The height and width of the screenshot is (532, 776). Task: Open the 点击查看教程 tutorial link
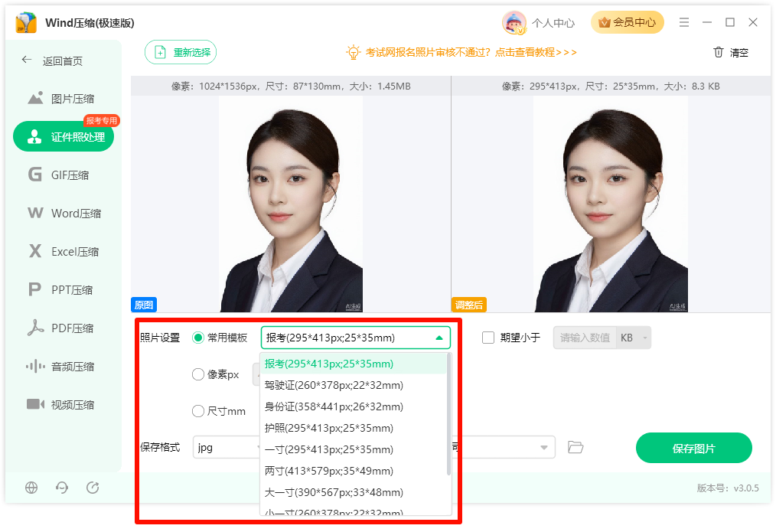tap(536, 52)
